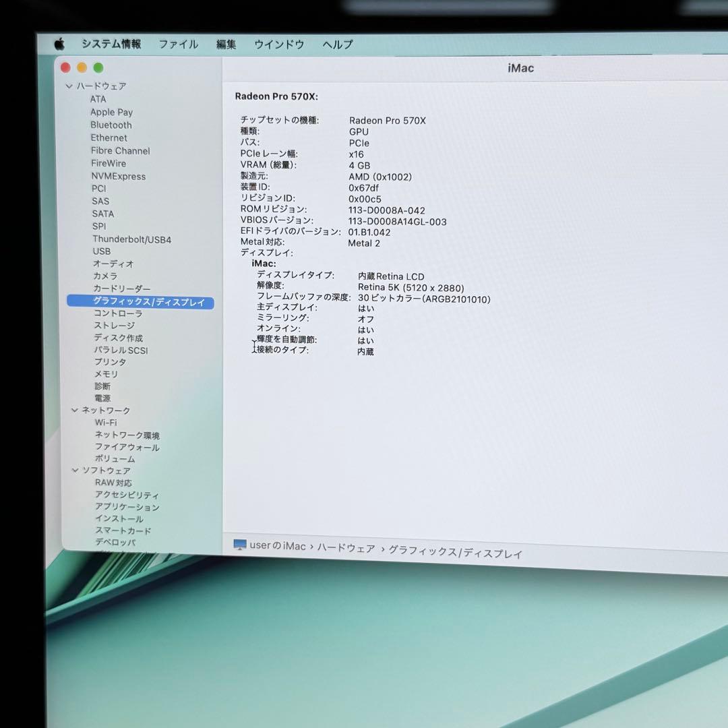Click the VRAM value 4 GB
728x728 pixels.
[359, 165]
